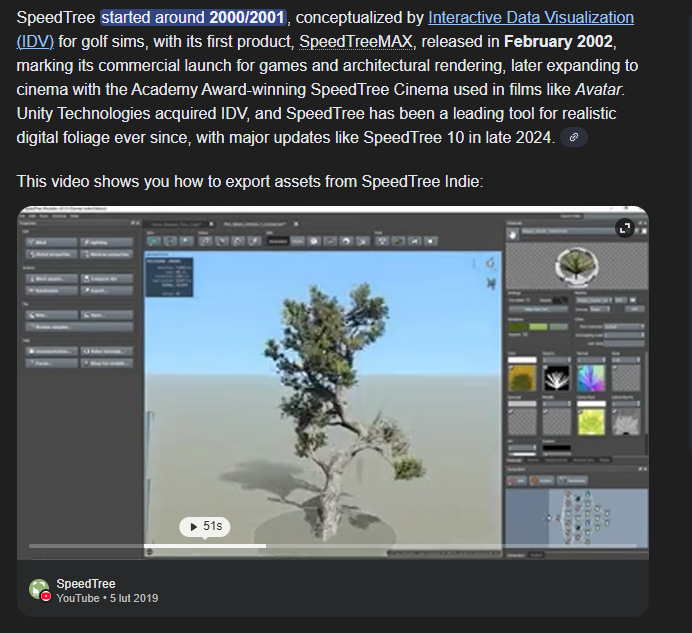Click the video progress bar

333,546
